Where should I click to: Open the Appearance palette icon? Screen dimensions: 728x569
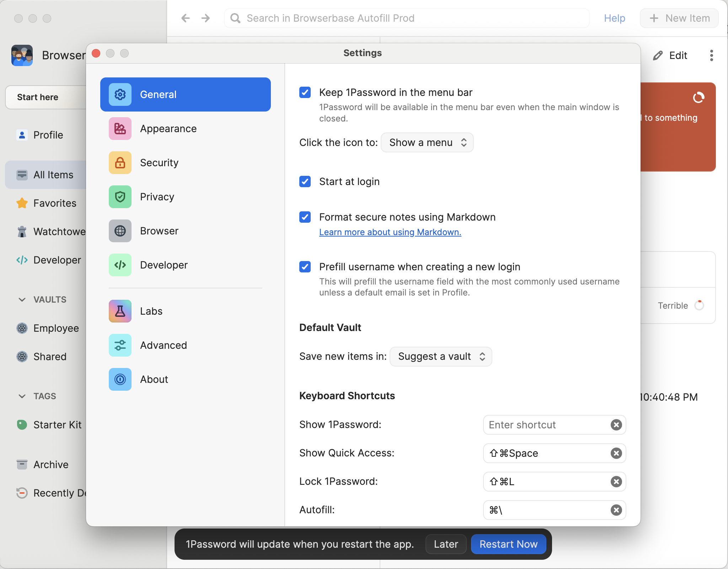[120, 129]
